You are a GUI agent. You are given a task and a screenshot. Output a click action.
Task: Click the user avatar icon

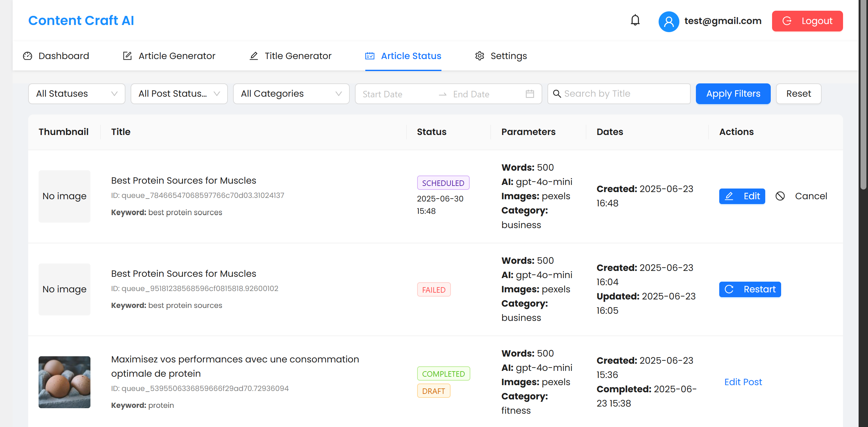pos(669,22)
